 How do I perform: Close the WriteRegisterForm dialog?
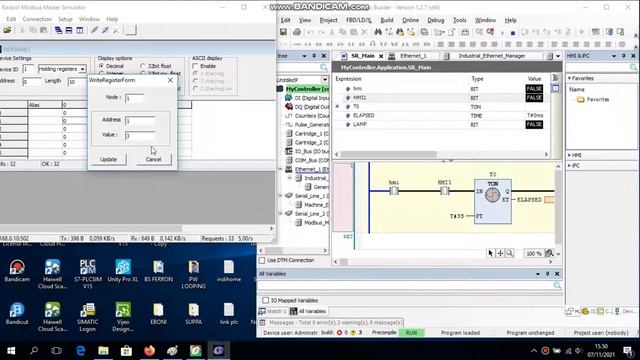point(170,80)
